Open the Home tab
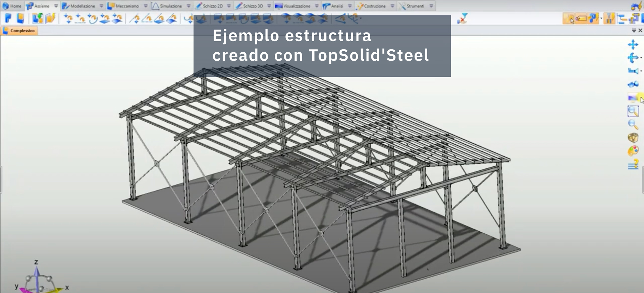Viewport: 644px width, 293px height. 12,6
